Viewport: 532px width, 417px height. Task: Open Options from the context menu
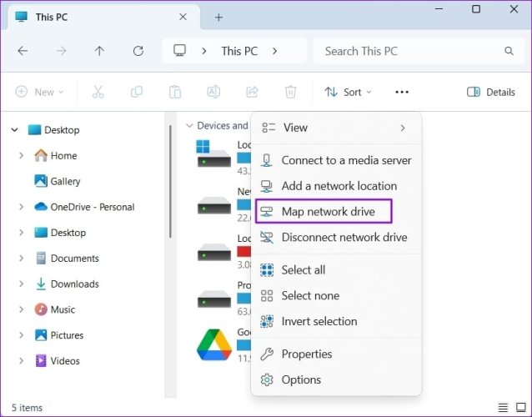tap(336, 379)
